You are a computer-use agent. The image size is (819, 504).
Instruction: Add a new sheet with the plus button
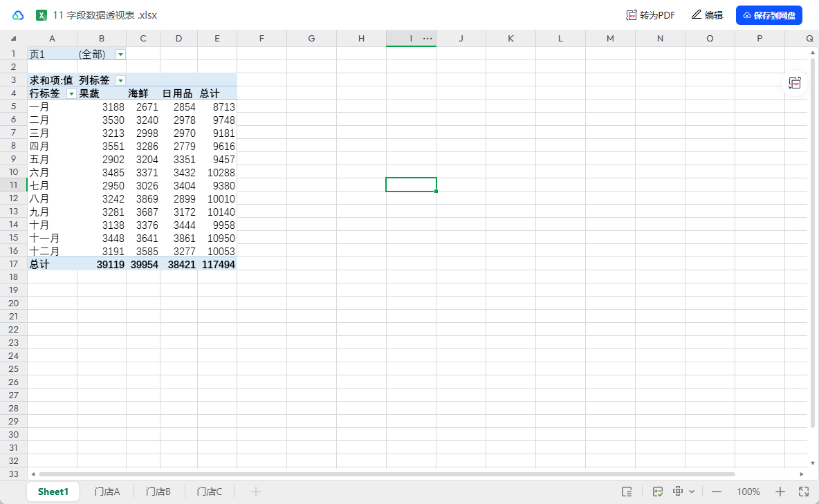click(255, 492)
